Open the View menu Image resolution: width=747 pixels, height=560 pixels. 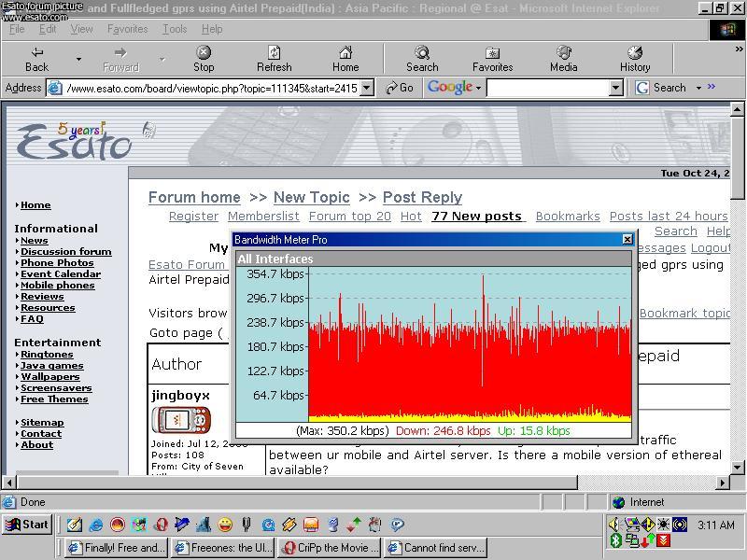click(x=82, y=29)
